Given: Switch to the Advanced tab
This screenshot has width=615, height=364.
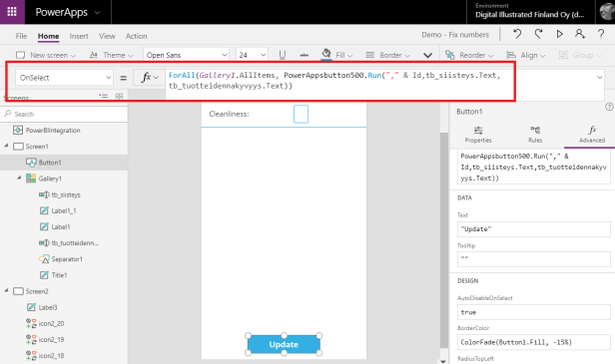Looking at the screenshot, I should [x=592, y=135].
